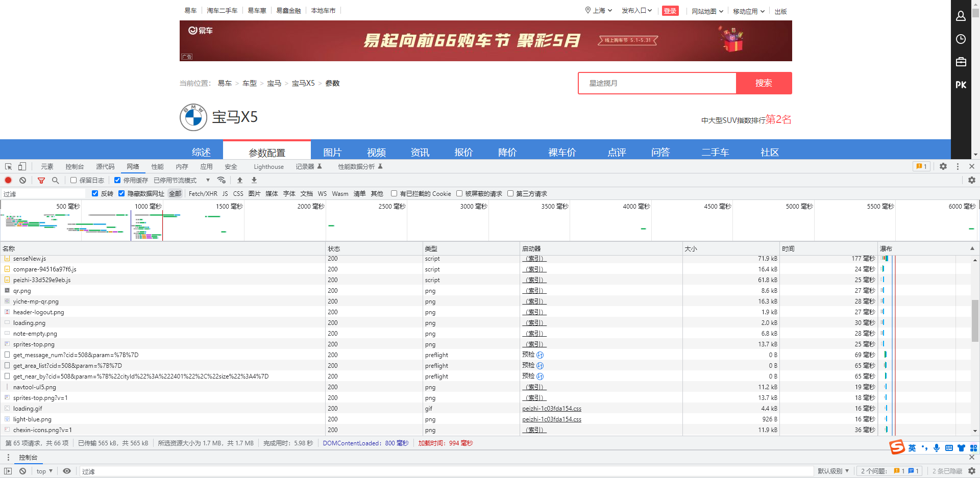Open the Lighthouse tab

[x=268, y=166]
